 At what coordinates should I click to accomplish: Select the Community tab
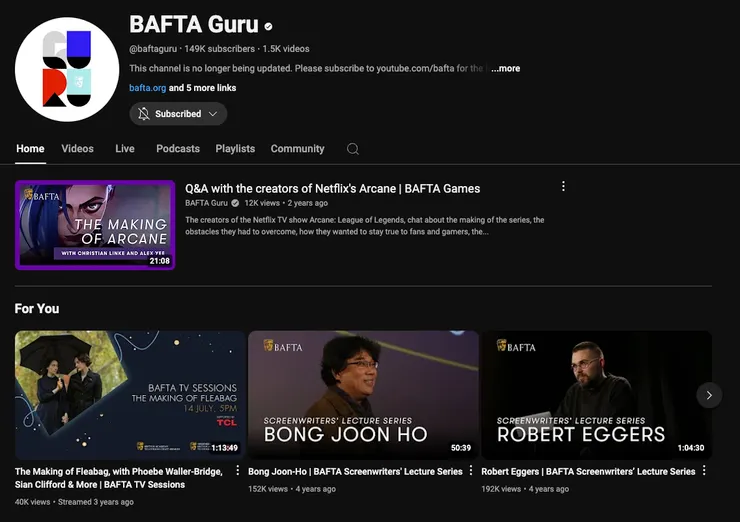click(297, 149)
